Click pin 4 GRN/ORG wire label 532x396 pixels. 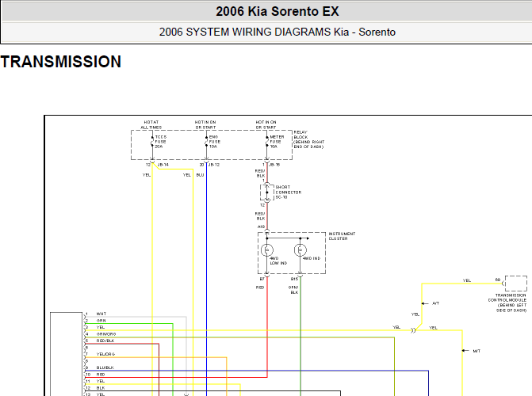coord(106,334)
